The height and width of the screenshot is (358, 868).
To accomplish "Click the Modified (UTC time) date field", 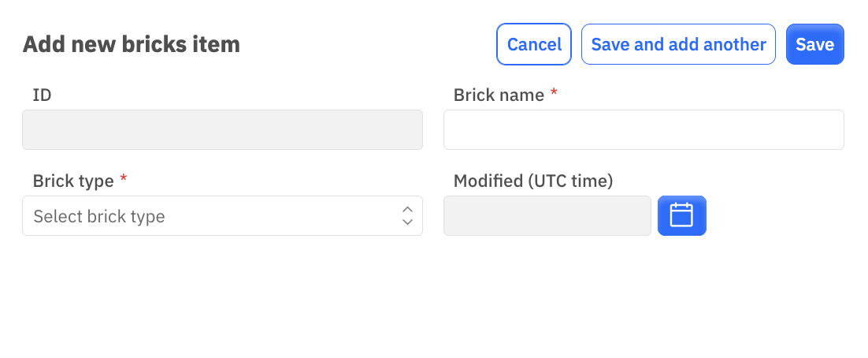I will (547, 215).
